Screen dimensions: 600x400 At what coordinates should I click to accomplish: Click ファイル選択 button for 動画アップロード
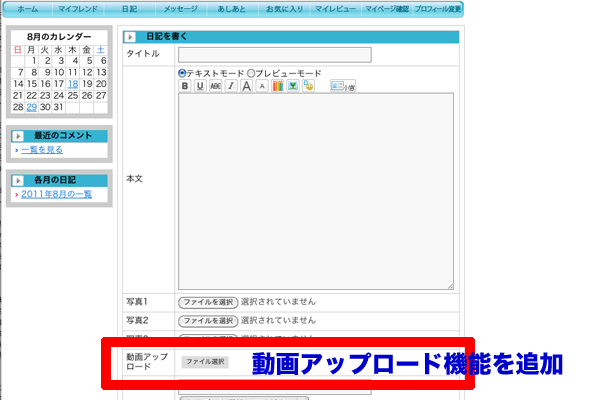tap(204, 361)
